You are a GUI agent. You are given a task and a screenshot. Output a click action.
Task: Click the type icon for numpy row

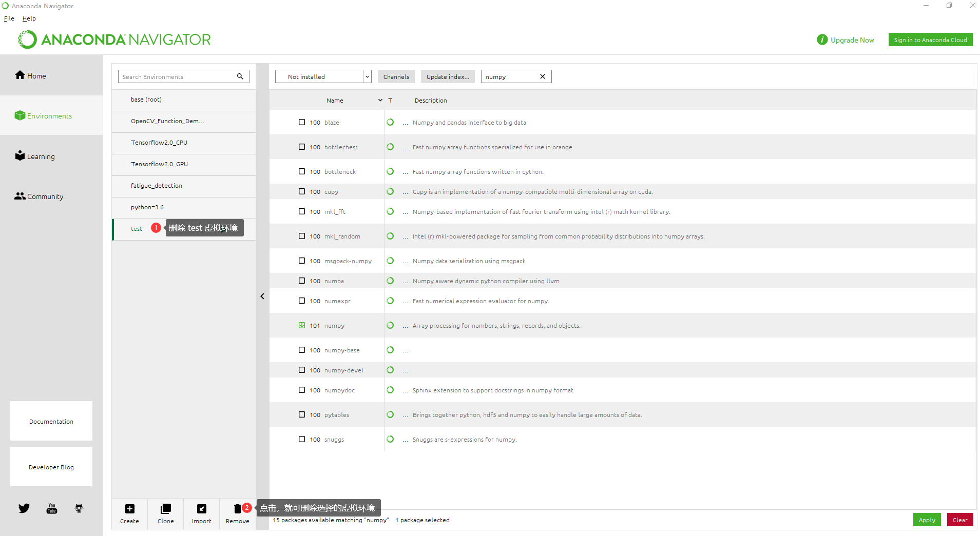pyautogui.click(x=390, y=325)
